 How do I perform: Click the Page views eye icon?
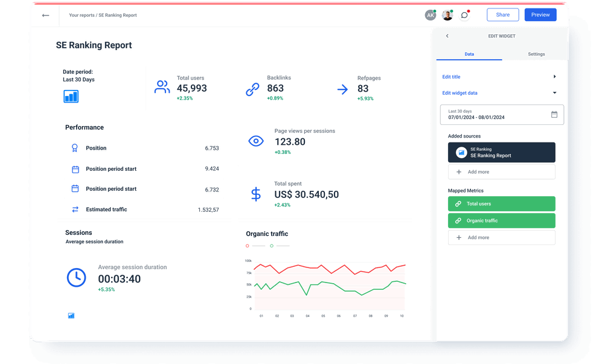[x=256, y=141]
